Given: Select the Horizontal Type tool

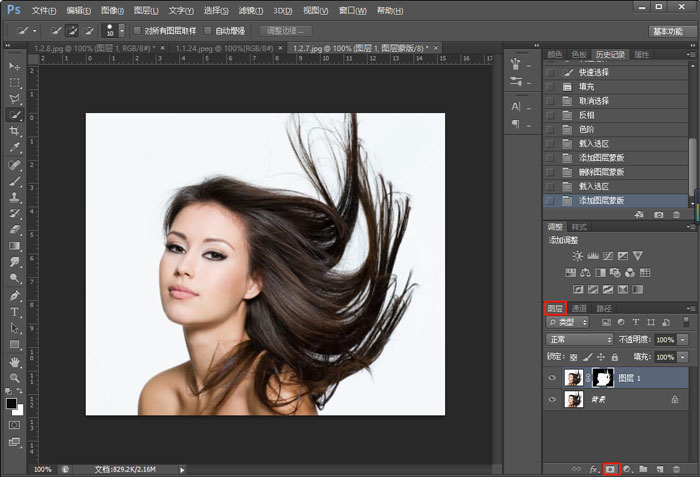Looking at the screenshot, I should [x=14, y=312].
